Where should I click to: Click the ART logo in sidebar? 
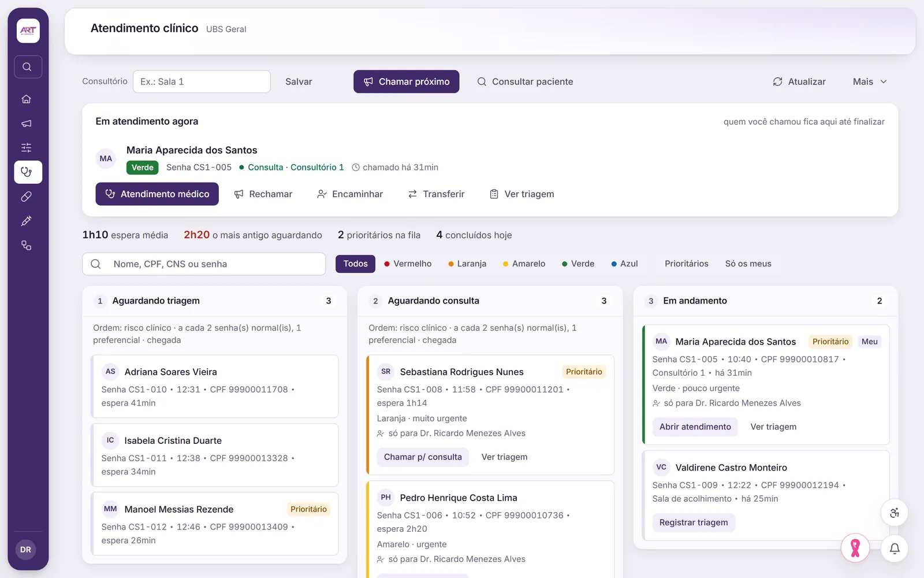pos(28,31)
